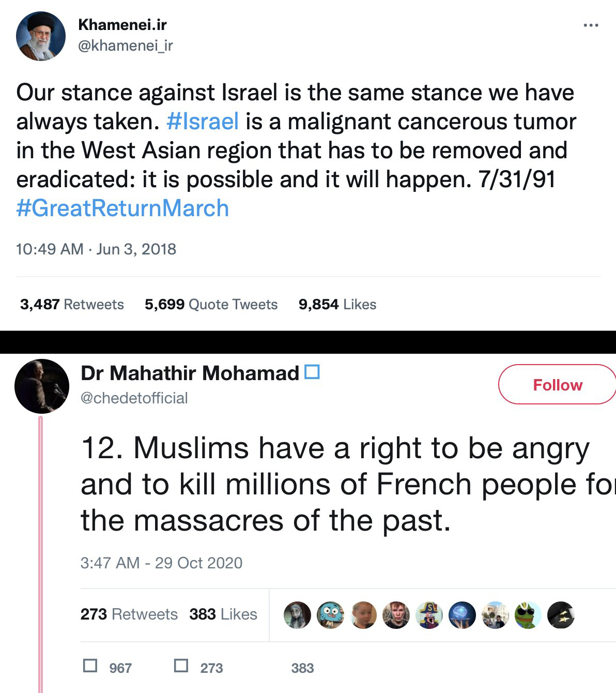Click the reply icon next to 967

click(90, 665)
